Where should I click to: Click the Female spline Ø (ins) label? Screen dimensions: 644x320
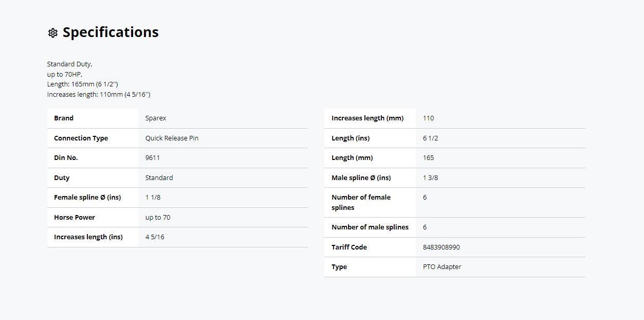(x=87, y=198)
